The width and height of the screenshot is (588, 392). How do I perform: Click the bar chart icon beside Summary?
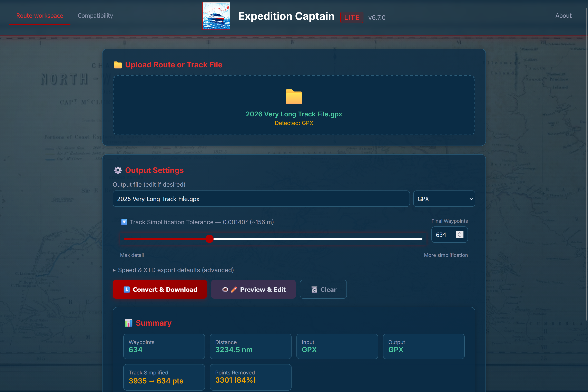[x=128, y=323]
